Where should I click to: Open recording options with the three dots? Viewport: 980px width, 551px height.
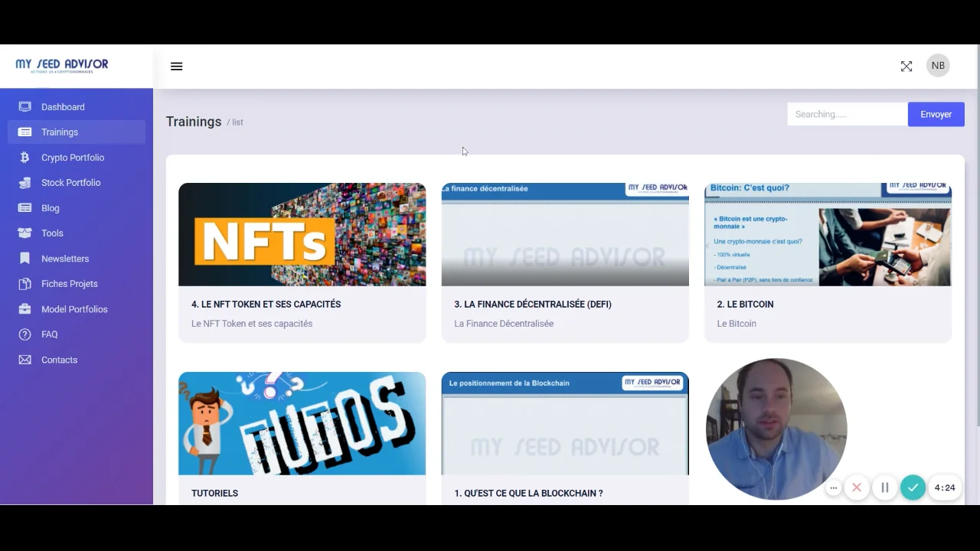tap(834, 487)
